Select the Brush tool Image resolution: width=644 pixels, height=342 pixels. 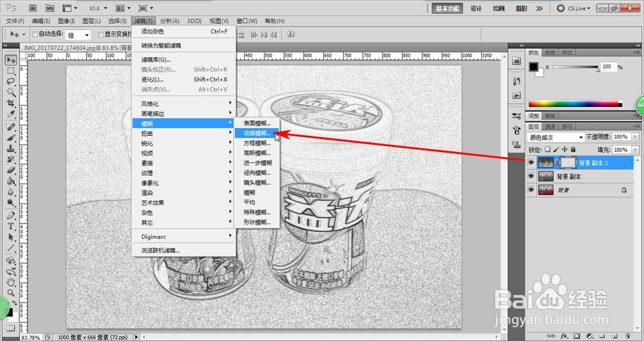[11, 138]
